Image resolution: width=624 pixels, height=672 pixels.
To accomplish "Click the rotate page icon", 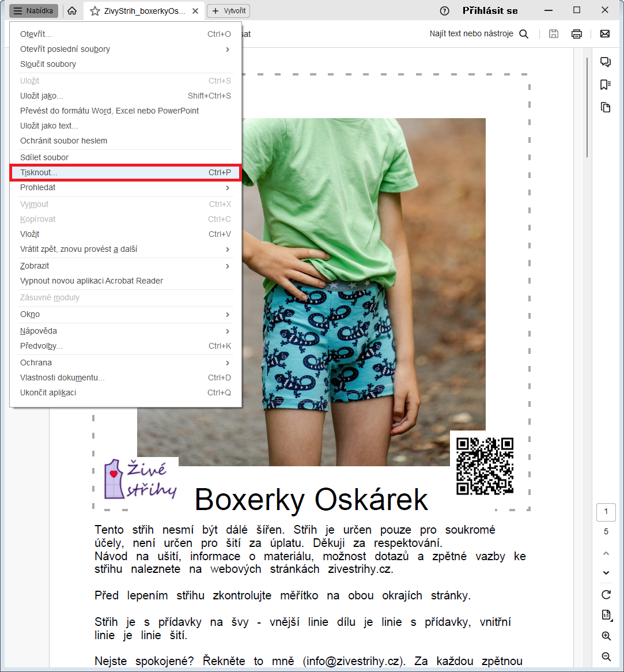I will [606, 594].
